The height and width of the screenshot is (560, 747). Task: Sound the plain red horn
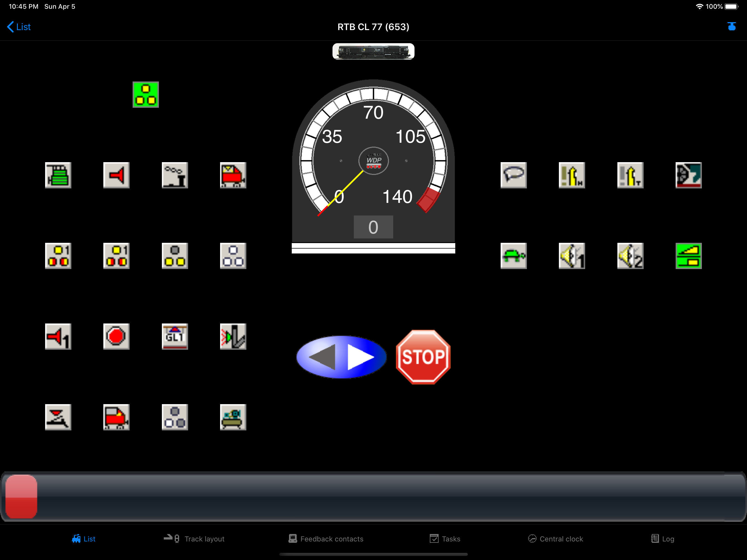click(116, 175)
